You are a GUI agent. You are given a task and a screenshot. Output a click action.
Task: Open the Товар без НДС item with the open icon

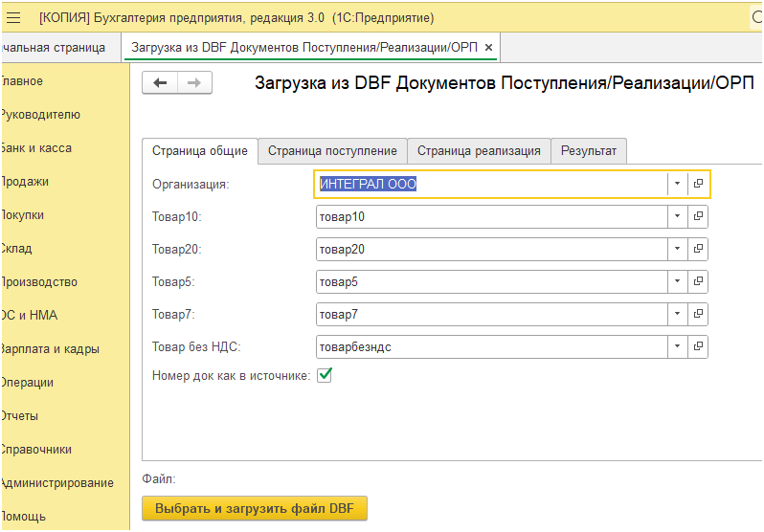[698, 347]
